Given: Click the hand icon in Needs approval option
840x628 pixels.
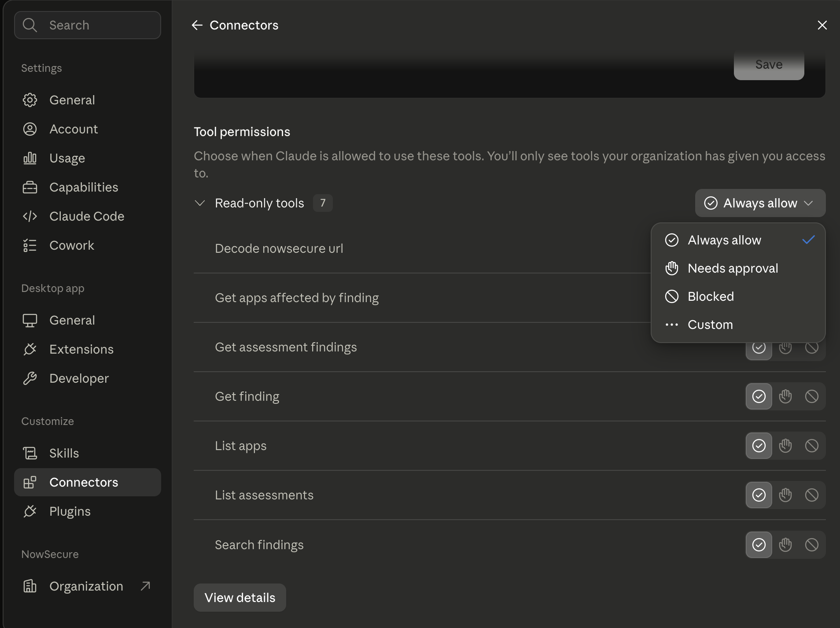Looking at the screenshot, I should pos(672,268).
